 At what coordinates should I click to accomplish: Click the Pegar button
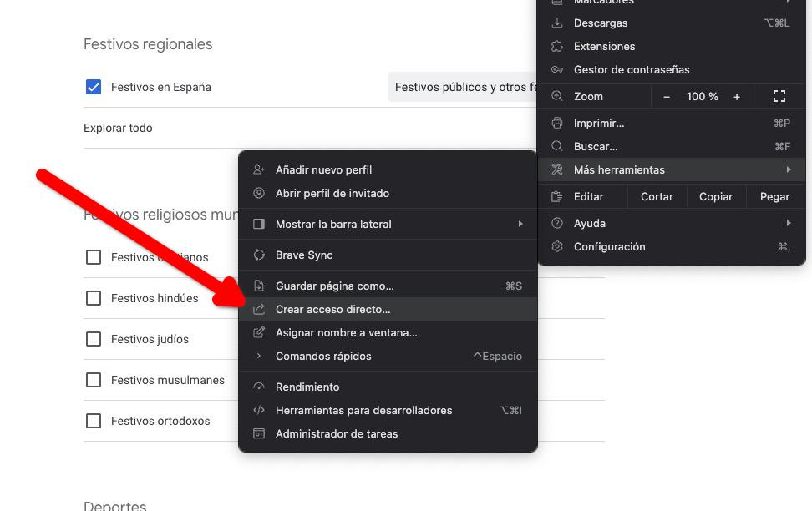(774, 197)
